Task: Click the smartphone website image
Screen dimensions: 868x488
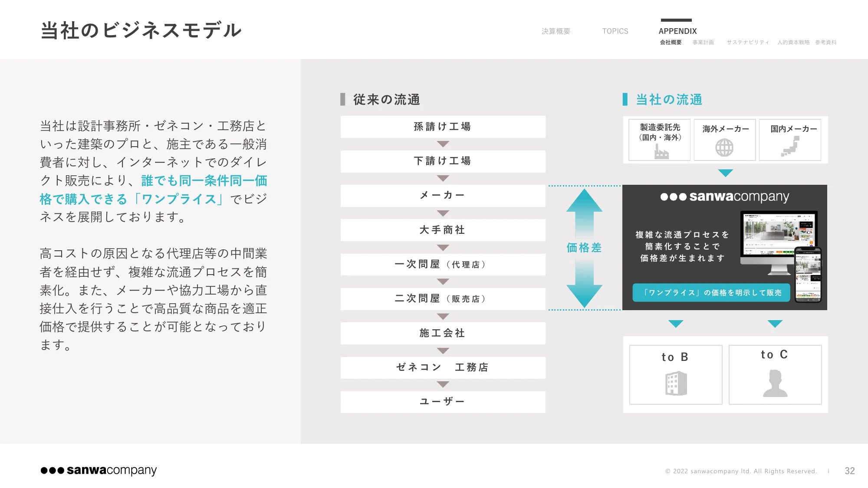Action: pyautogui.click(x=808, y=275)
